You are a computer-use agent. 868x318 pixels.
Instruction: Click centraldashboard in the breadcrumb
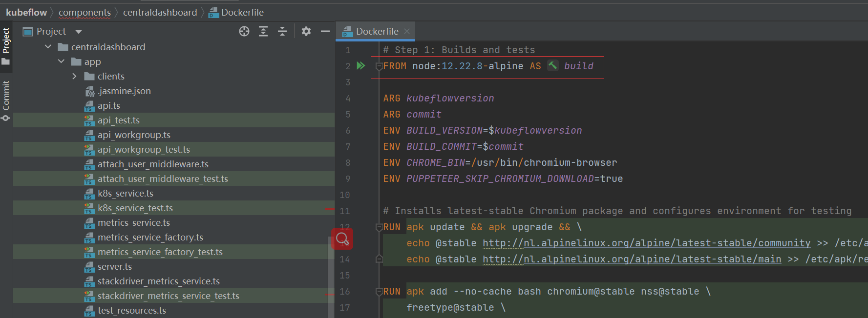[160, 12]
